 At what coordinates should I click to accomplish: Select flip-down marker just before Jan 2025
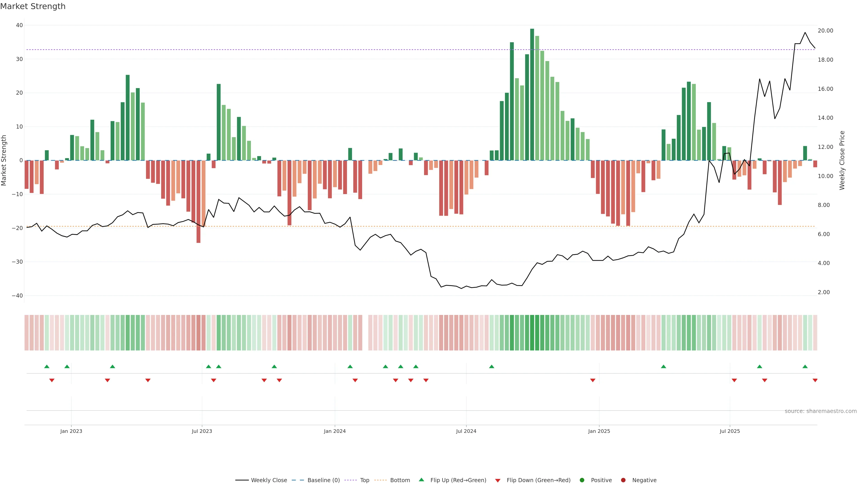coord(593,380)
